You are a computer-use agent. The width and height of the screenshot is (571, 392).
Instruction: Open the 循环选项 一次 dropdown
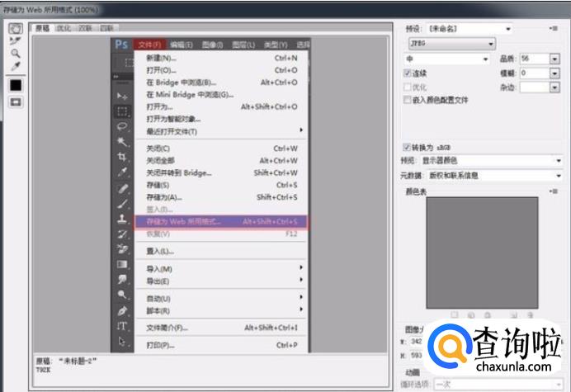tap(498, 385)
